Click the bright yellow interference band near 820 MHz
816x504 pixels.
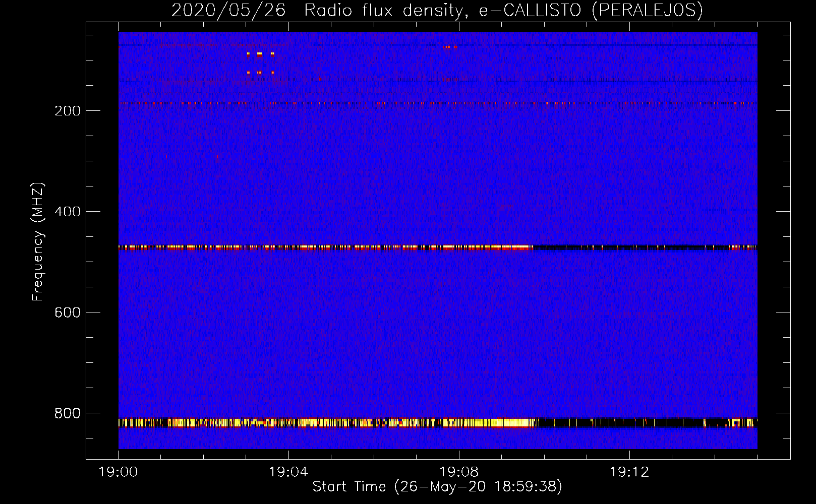[438, 423]
